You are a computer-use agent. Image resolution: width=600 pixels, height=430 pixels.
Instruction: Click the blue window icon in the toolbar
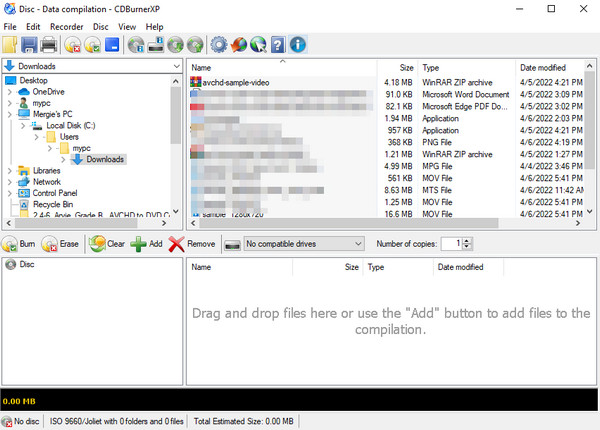[x=112, y=45]
